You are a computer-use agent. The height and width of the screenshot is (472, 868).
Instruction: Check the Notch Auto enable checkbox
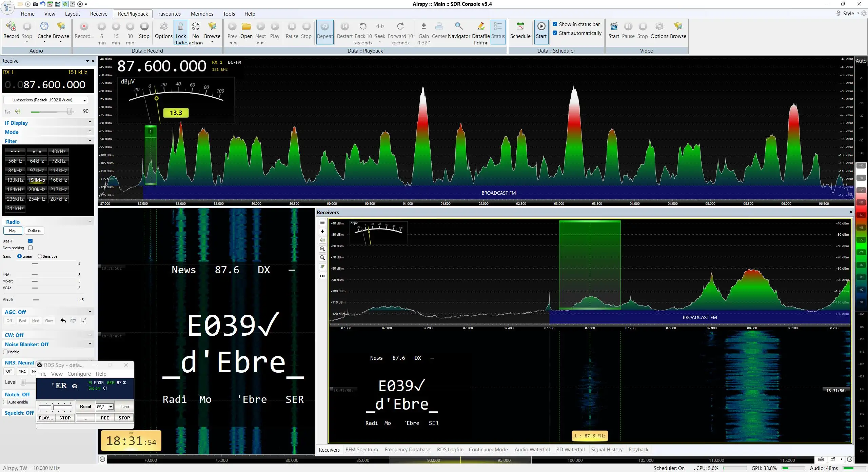pyautogui.click(x=5, y=402)
